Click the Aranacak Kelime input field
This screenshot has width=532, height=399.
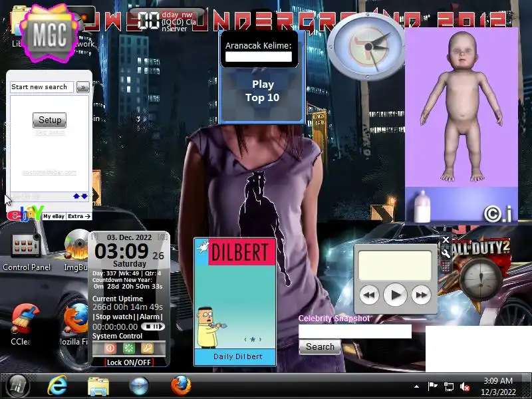pyautogui.click(x=259, y=57)
